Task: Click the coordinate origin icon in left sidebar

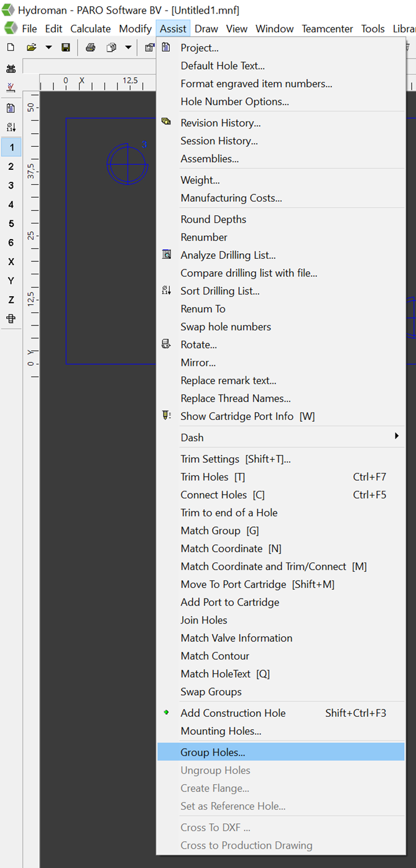Action: (x=11, y=88)
